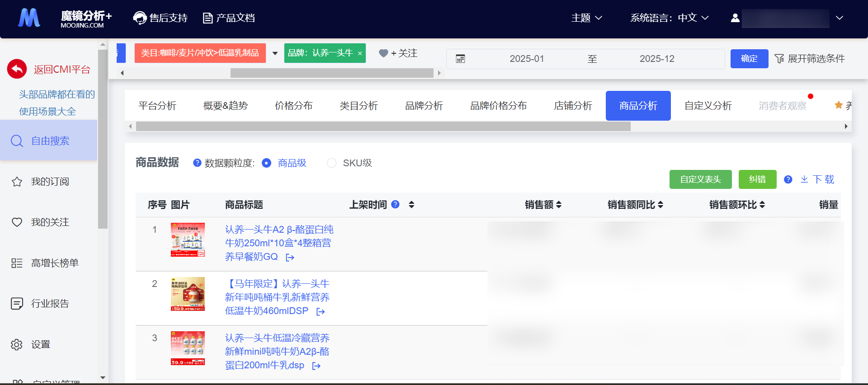
Task: Expand the user account chevron
Action: pos(840,18)
